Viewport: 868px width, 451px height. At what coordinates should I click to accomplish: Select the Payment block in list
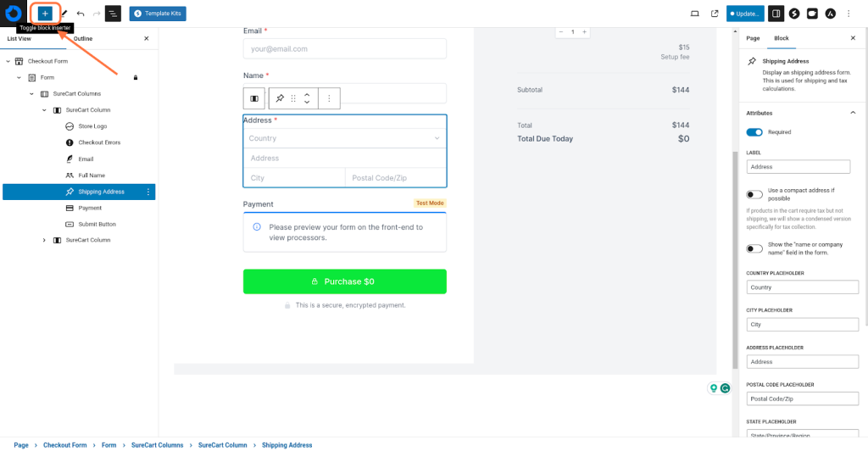pos(90,208)
